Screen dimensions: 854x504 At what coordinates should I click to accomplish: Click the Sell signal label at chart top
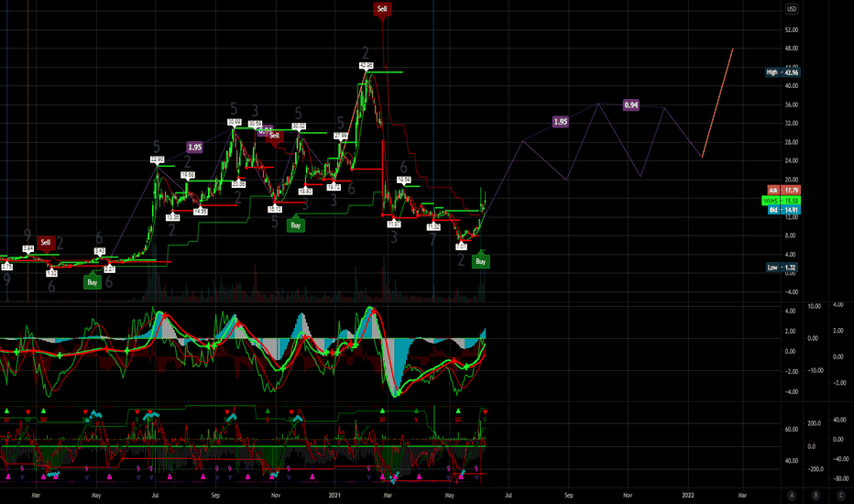pos(382,9)
